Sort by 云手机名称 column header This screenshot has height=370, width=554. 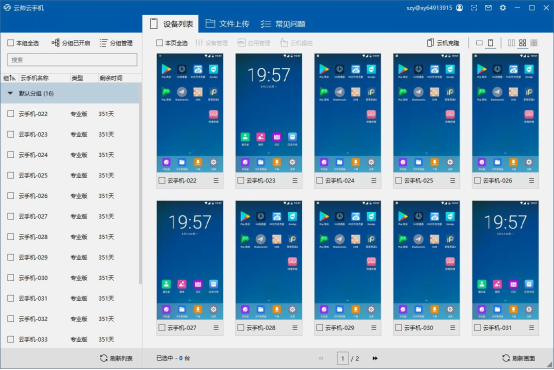tap(35, 78)
